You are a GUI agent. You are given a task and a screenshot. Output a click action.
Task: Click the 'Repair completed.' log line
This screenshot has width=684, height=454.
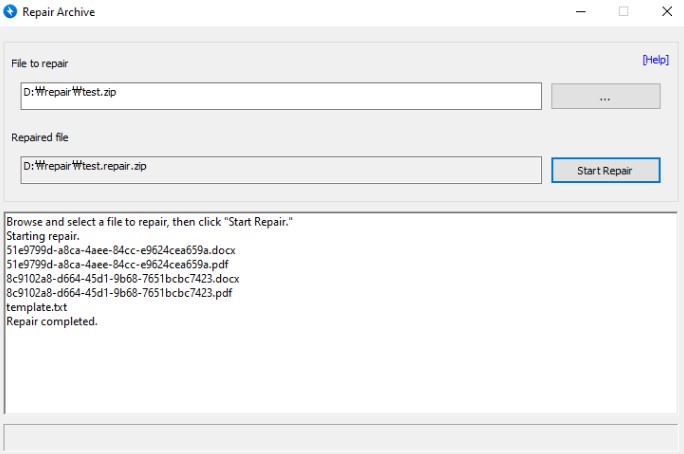[x=52, y=321]
